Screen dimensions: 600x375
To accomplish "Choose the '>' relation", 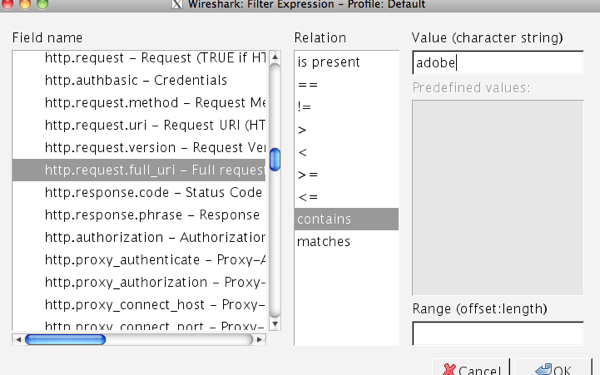I will (x=346, y=129).
